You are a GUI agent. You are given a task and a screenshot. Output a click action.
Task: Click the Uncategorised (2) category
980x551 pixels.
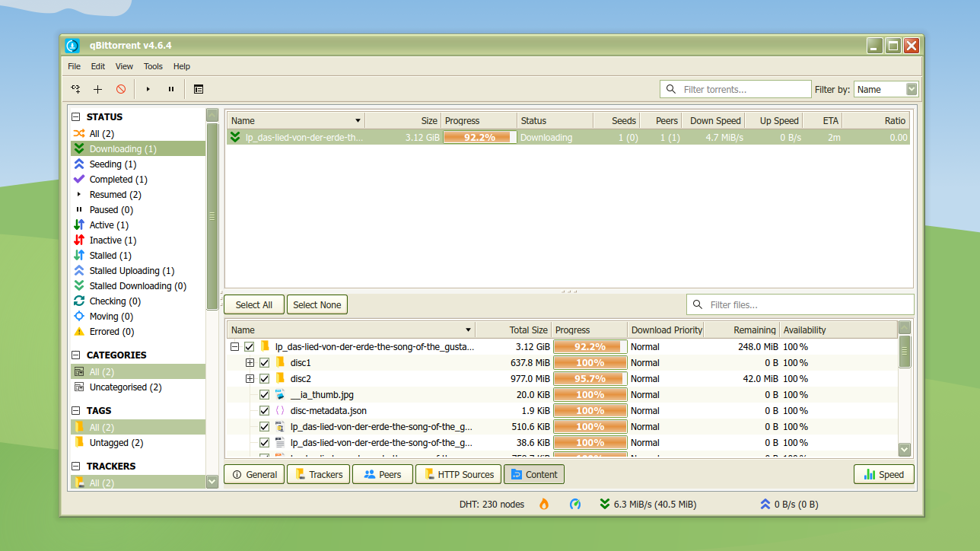point(138,387)
